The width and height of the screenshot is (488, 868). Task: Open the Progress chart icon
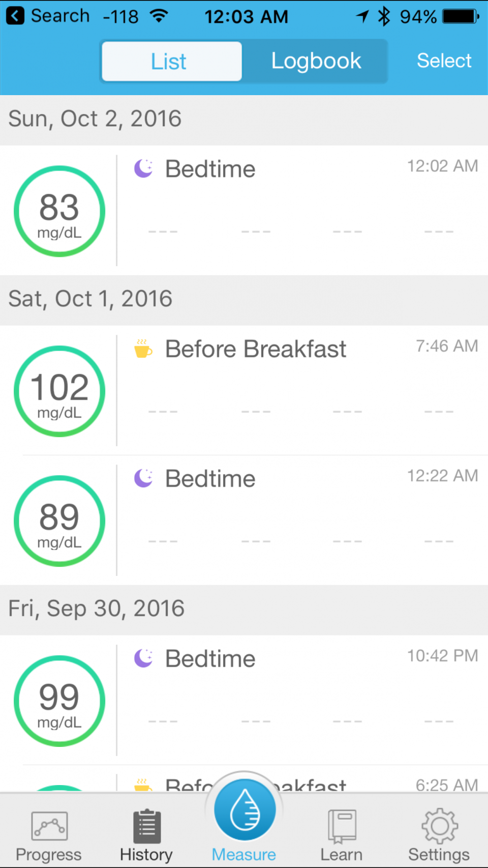[x=49, y=826]
